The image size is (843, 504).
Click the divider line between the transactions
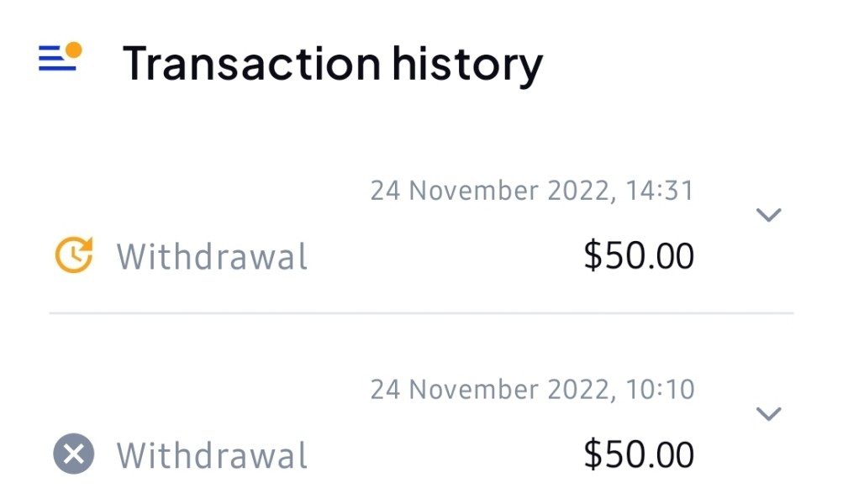tap(420, 313)
